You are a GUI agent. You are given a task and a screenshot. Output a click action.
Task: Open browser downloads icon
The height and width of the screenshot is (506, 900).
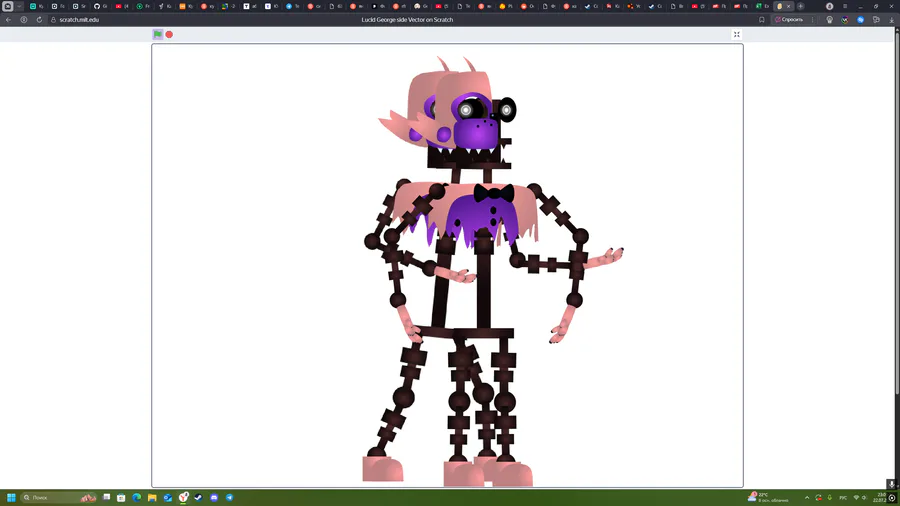(x=891, y=20)
